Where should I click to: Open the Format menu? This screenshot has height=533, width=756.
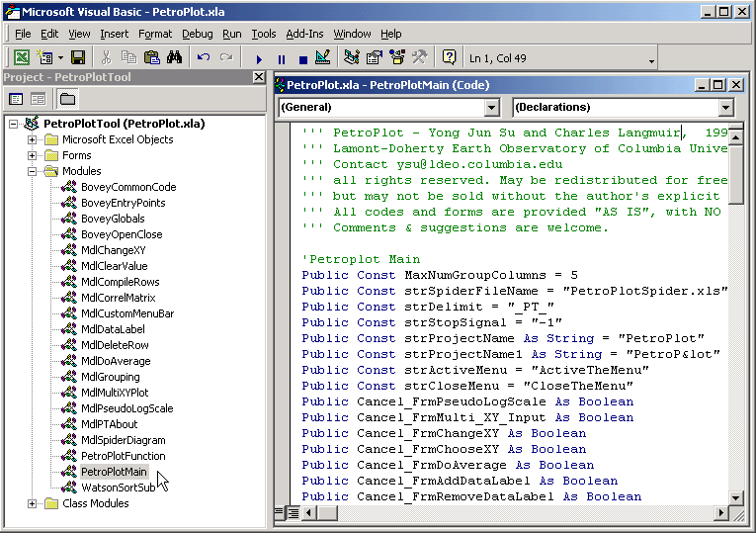pyautogui.click(x=155, y=34)
